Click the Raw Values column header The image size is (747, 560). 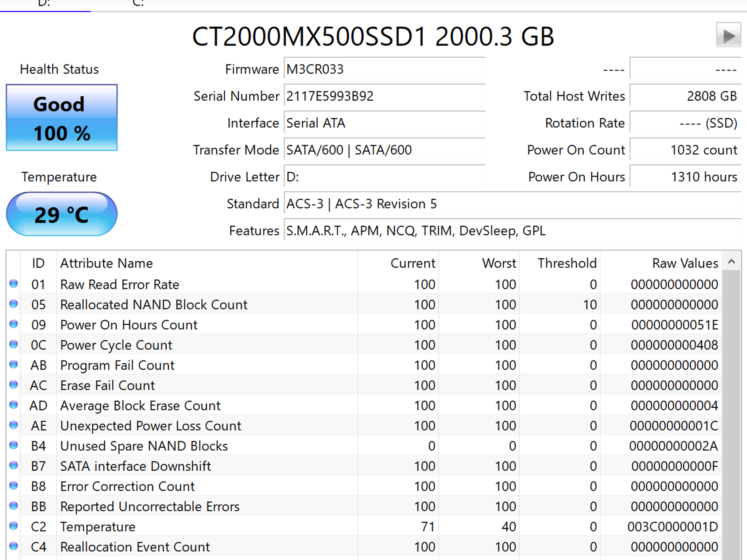pyautogui.click(x=661, y=263)
